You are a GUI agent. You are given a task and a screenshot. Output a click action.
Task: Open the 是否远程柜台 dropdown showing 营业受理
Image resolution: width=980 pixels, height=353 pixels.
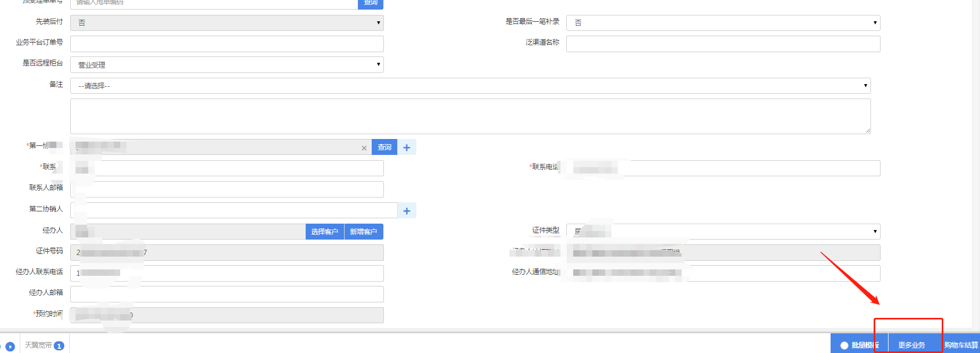(x=227, y=64)
